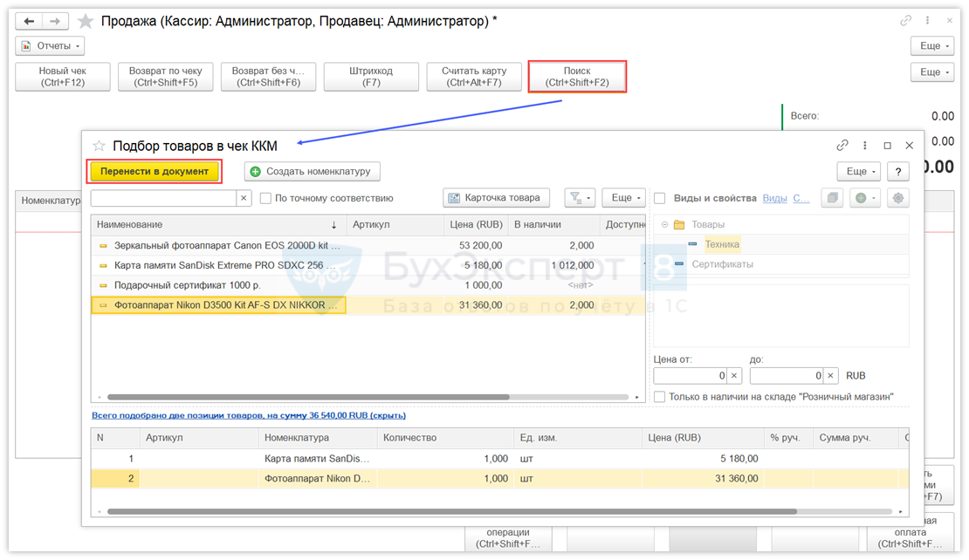Click the Всего подобрано summary link
The height and width of the screenshot is (560, 969).
click(248, 415)
